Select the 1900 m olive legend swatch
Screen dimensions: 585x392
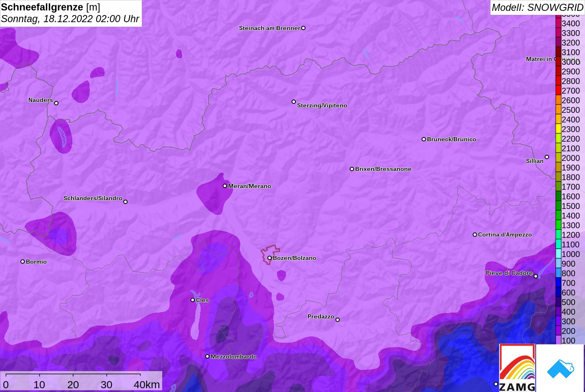click(558, 168)
